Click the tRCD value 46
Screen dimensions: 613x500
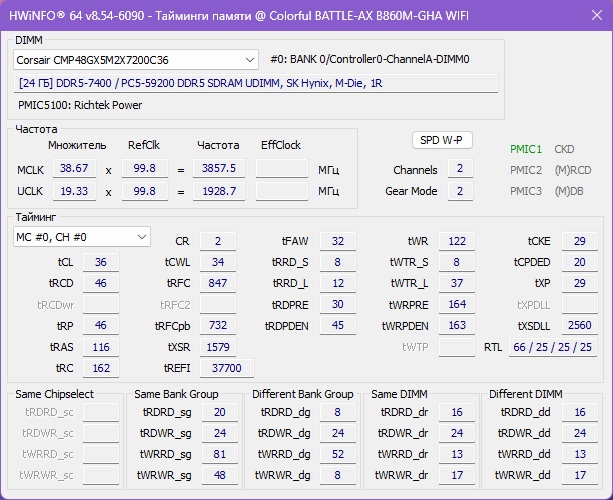101,283
